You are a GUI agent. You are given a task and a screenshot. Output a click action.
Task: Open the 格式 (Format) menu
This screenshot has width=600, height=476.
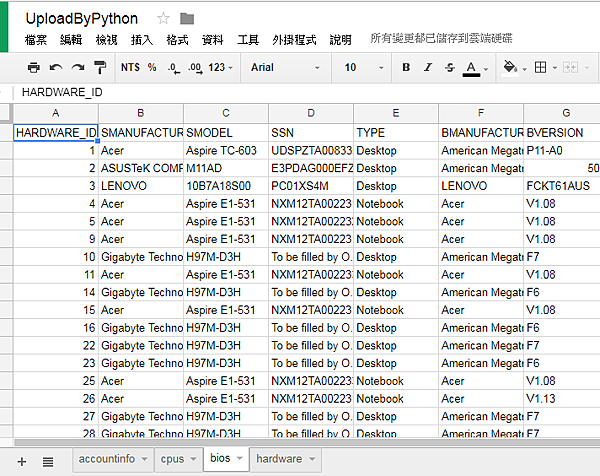(178, 40)
